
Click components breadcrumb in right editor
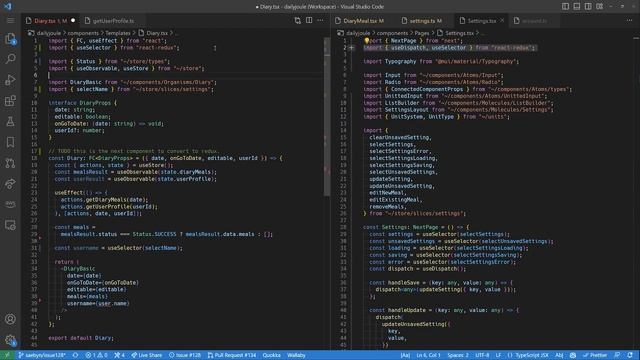(392, 33)
